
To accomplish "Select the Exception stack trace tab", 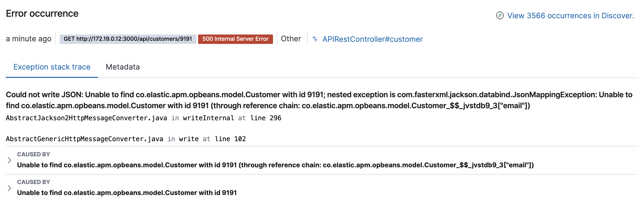I will 52,67.
